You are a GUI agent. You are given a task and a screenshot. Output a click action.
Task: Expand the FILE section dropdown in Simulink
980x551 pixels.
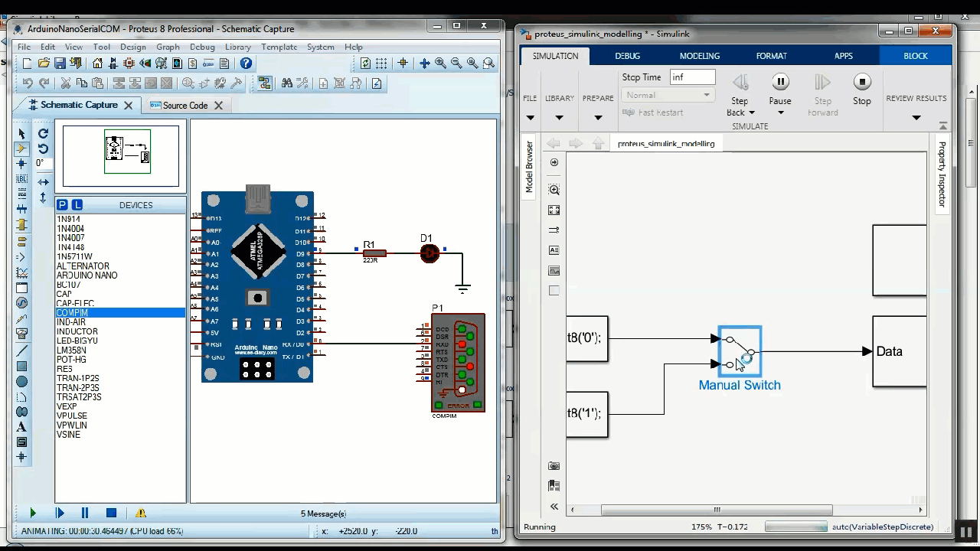tap(530, 118)
